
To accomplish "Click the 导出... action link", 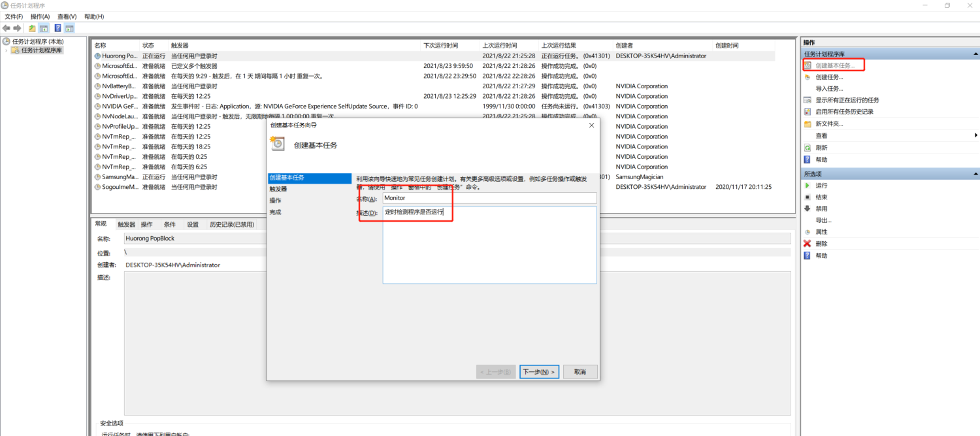I will (823, 220).
